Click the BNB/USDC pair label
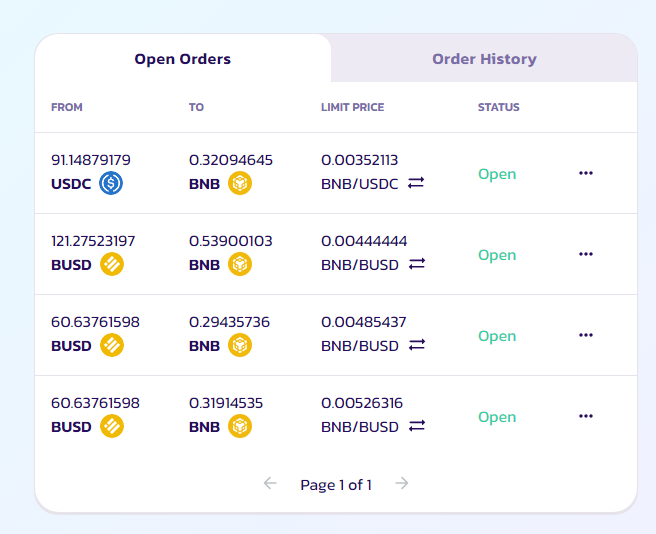Image resolution: width=656 pixels, height=534 pixels. click(359, 184)
